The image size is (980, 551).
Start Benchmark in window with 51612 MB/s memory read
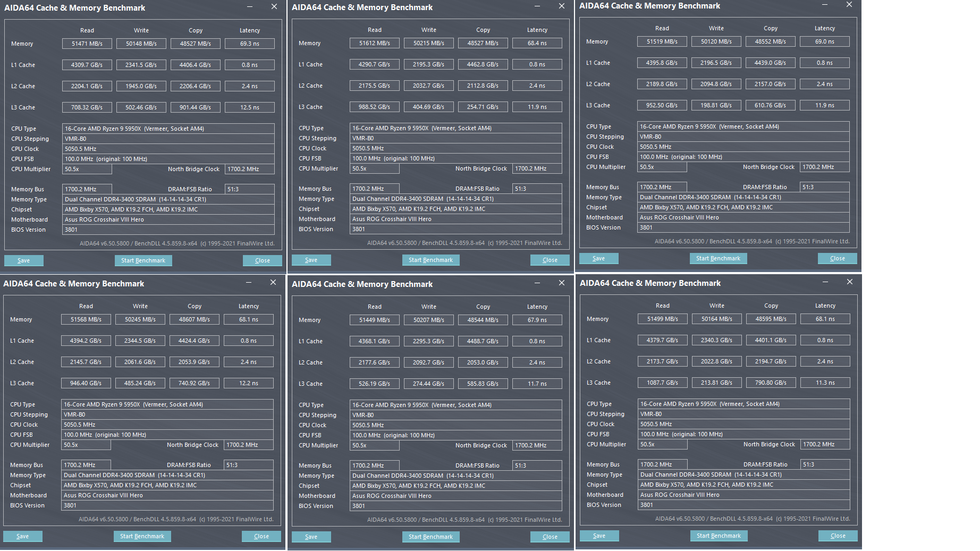click(x=430, y=260)
